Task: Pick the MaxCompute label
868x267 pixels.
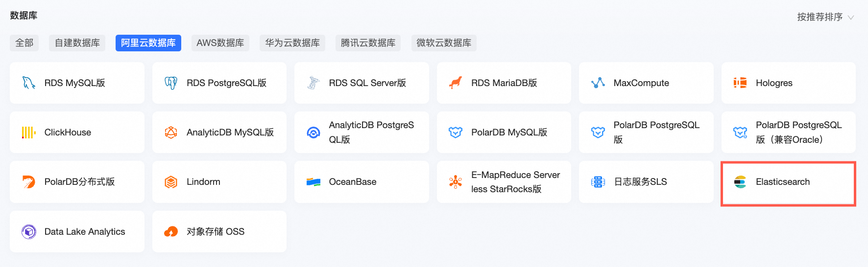Action: pyautogui.click(x=641, y=83)
